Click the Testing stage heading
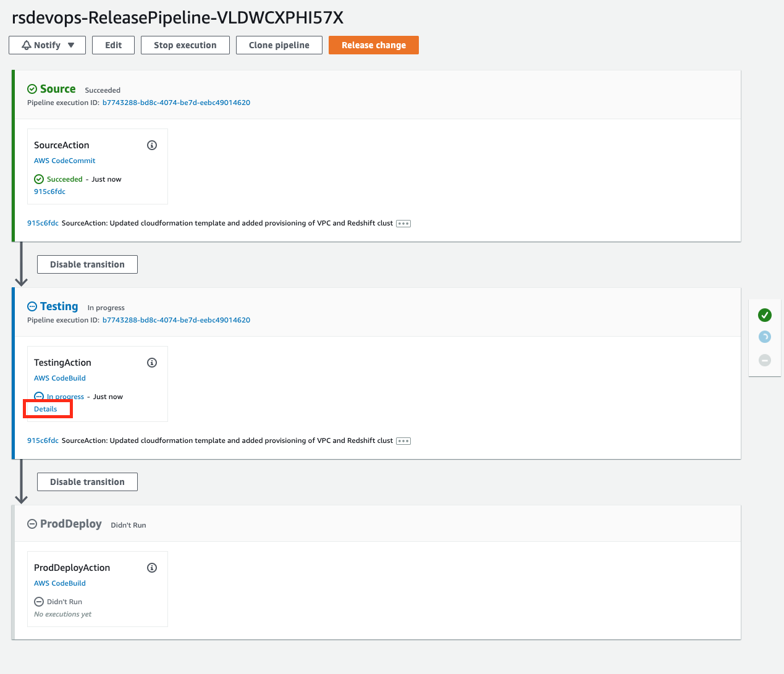Viewport: 784px width, 674px height. point(59,306)
